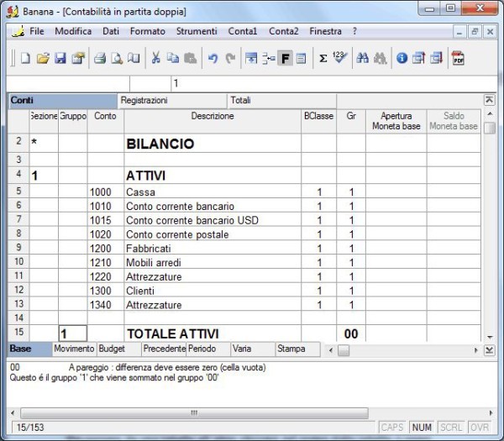The height and width of the screenshot is (441, 504).
Task: Cut selection with the scissors icon
Action: tap(155, 59)
